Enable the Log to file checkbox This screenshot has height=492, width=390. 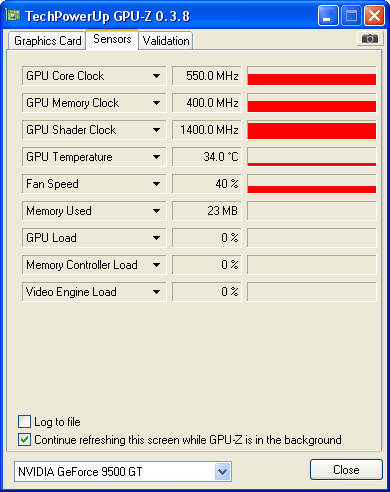(x=24, y=422)
